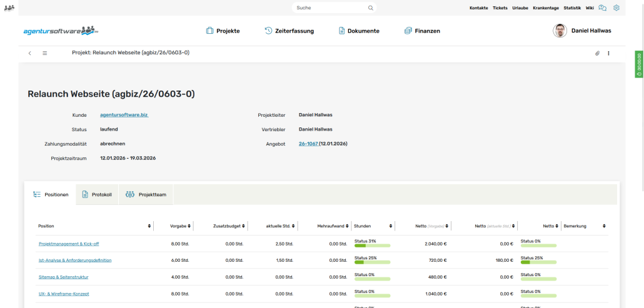The height and width of the screenshot is (308, 644).
Task: Click the green timer widget
Action: (x=639, y=64)
